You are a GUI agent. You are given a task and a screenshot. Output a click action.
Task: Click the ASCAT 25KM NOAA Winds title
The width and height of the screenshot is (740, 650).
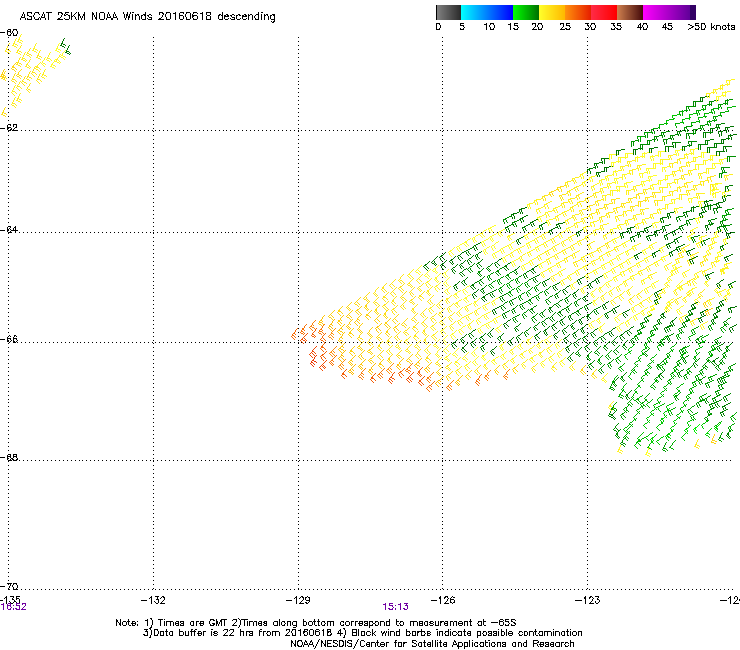(147, 17)
